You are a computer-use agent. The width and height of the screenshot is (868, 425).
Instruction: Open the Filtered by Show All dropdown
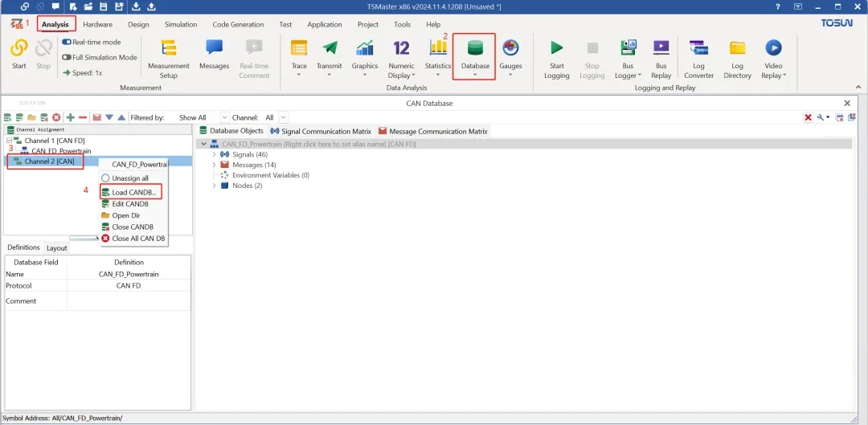225,117
